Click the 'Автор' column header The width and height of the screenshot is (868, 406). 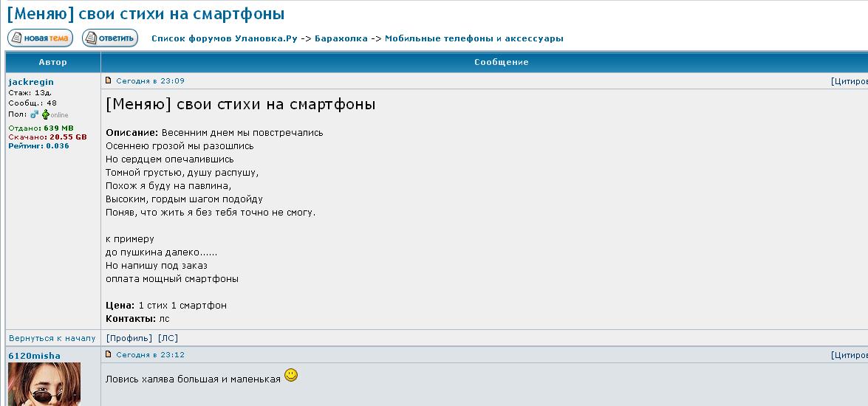tap(52, 62)
